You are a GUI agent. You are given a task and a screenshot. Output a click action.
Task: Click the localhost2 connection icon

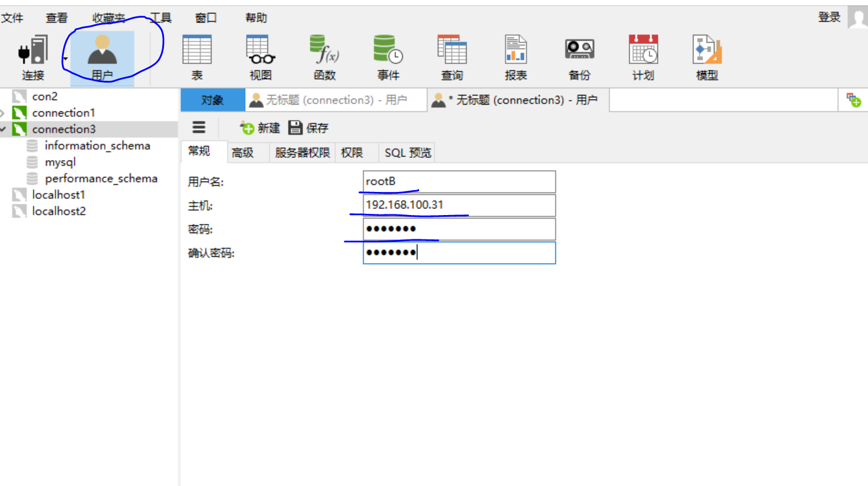point(20,211)
